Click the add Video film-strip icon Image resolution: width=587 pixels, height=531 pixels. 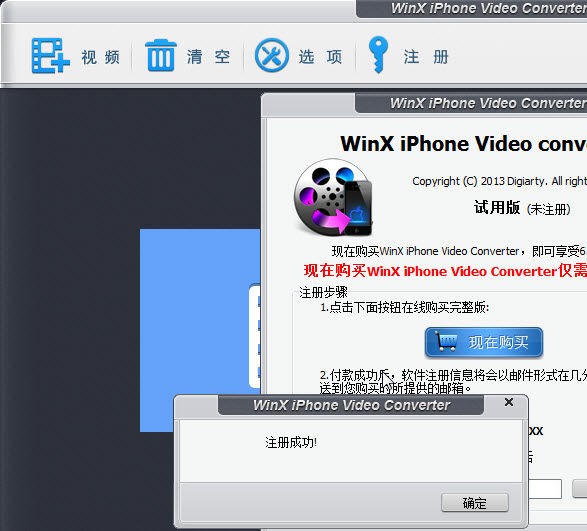coord(51,55)
